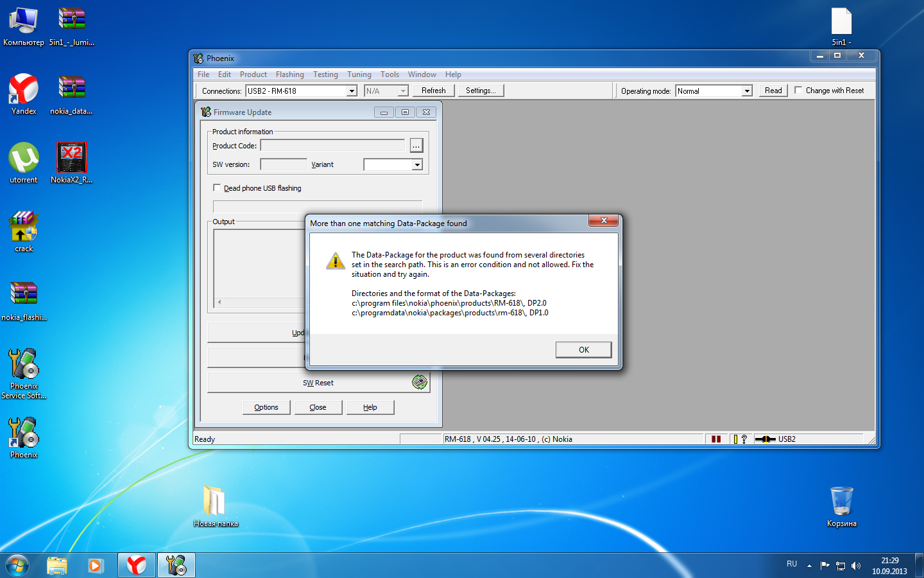The image size is (924, 578).
Task: Open the Testing menu
Action: [x=325, y=74]
